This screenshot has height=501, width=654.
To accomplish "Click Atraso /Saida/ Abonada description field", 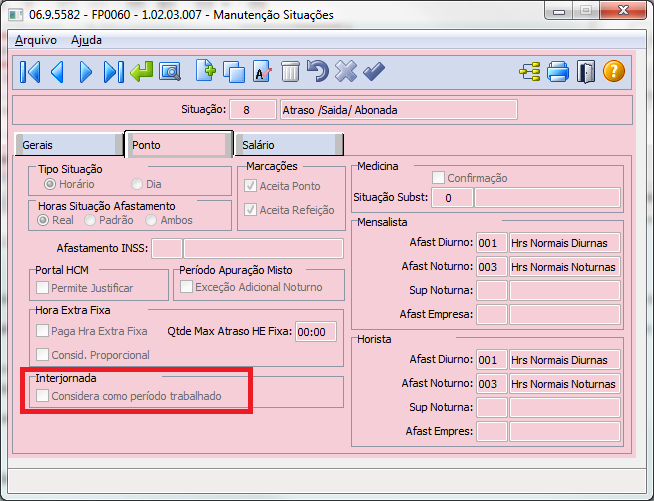I will tap(399, 110).
